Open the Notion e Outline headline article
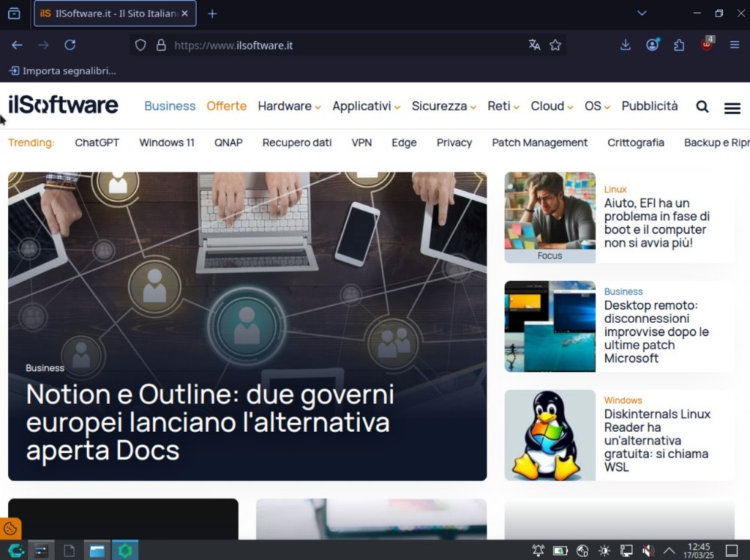 coord(210,422)
